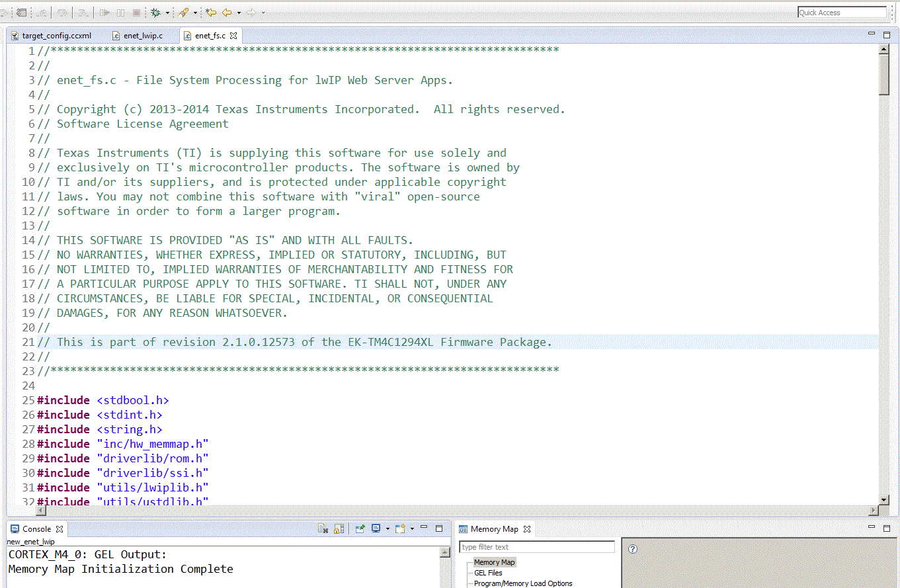Screen dimensions: 900x588
Task: Click the Terminate (red square) toolbar icon
Action: (137, 13)
